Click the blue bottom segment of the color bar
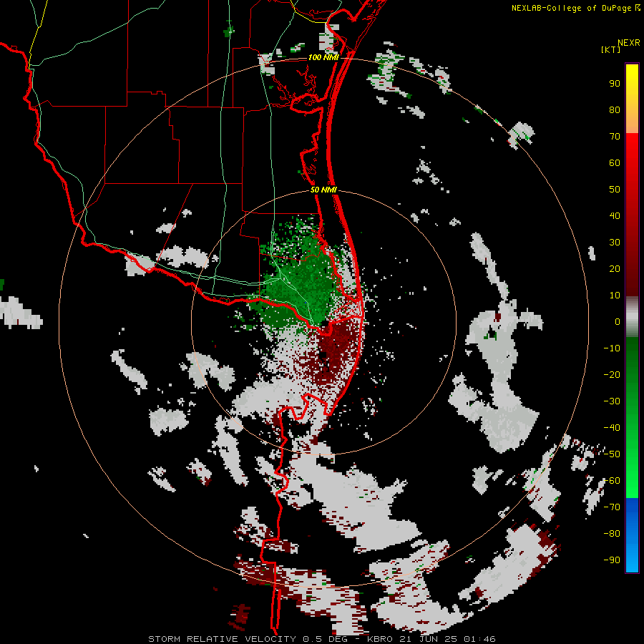644x644 pixels. coord(632,535)
